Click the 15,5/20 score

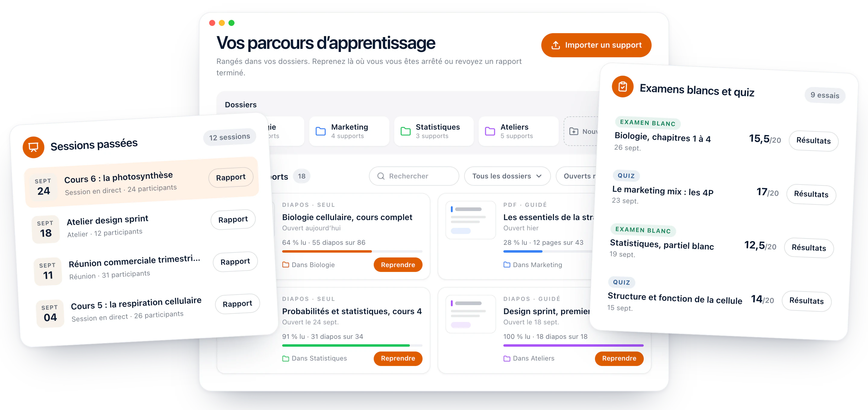pos(765,139)
